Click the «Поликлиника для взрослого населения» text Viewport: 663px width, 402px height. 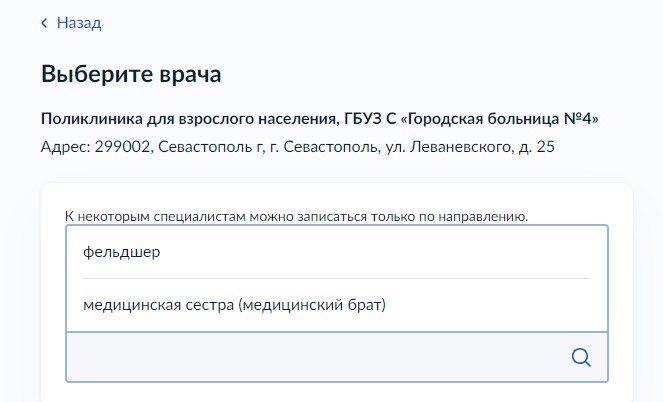(185, 119)
